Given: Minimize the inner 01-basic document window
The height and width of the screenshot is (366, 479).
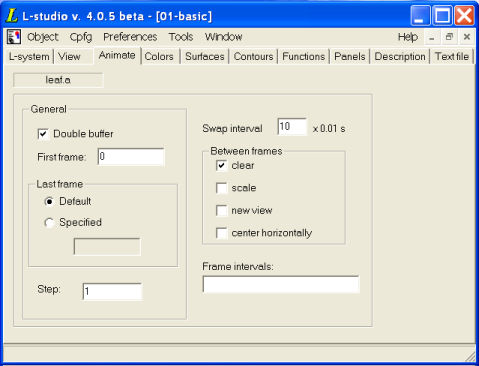Looking at the screenshot, I should click(x=432, y=37).
